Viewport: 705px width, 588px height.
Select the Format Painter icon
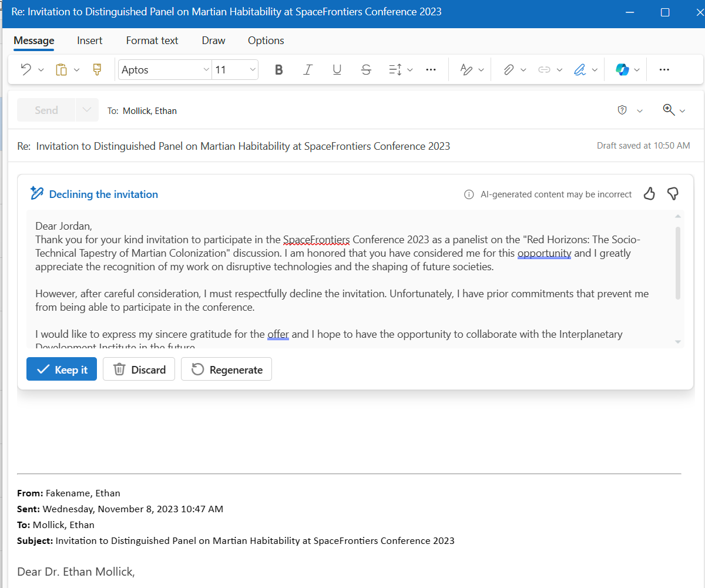pyautogui.click(x=98, y=70)
